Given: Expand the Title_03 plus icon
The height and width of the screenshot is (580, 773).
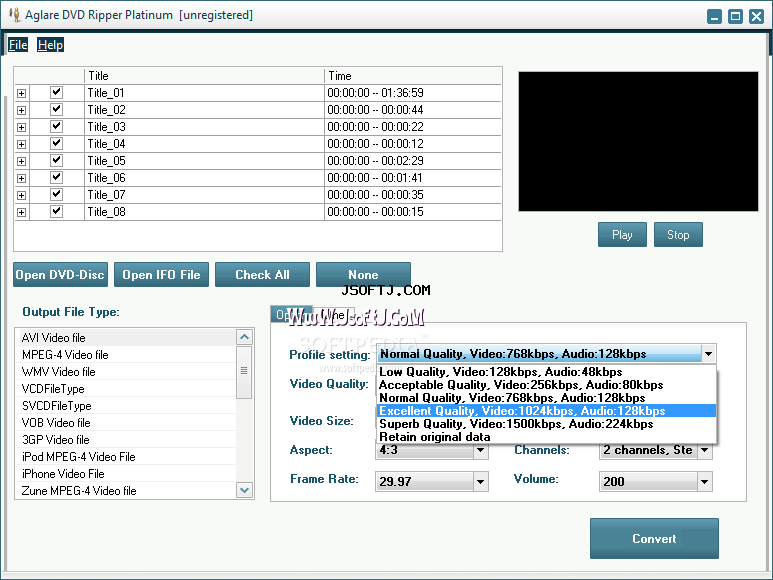Looking at the screenshot, I should point(21,127).
